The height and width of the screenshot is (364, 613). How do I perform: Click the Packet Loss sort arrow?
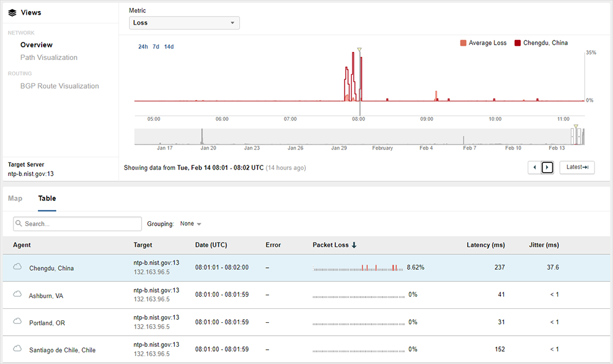point(354,245)
